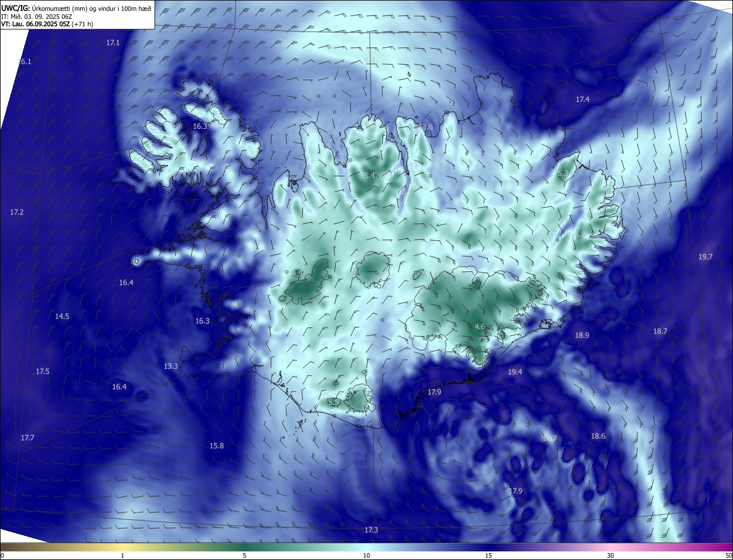Click the colour scale tick labelled 5
Screen dimensions: 733x560
tap(245, 555)
